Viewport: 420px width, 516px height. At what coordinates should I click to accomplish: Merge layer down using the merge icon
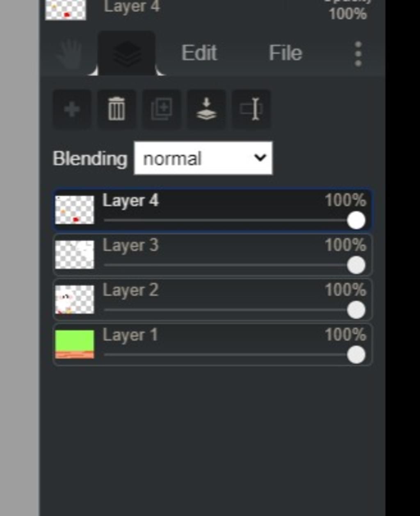click(206, 110)
